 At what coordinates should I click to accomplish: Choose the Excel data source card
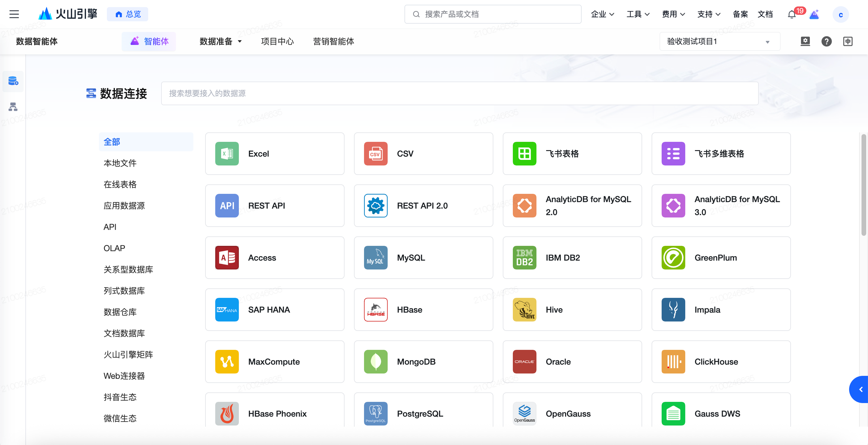275,154
